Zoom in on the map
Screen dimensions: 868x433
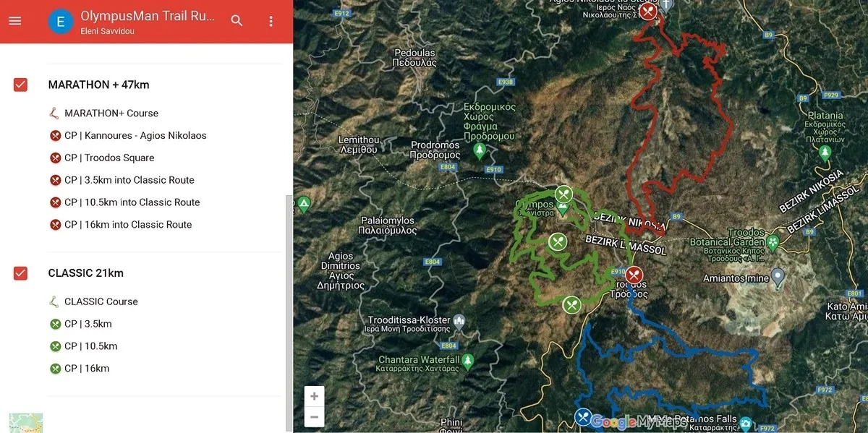tap(314, 396)
